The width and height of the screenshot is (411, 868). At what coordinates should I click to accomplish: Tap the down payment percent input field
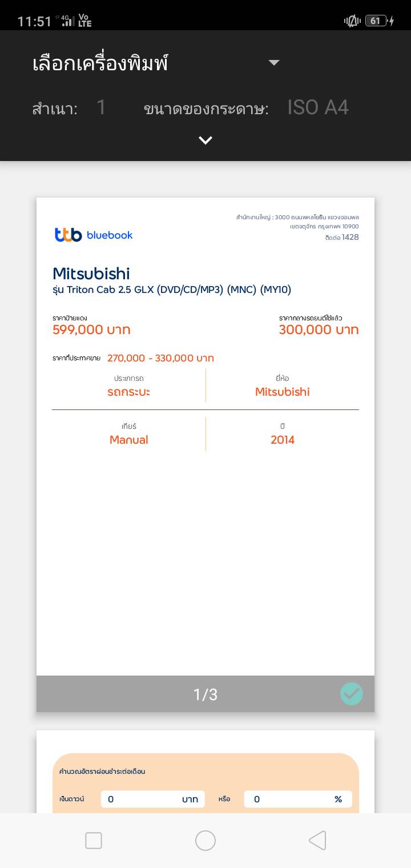tap(297, 799)
